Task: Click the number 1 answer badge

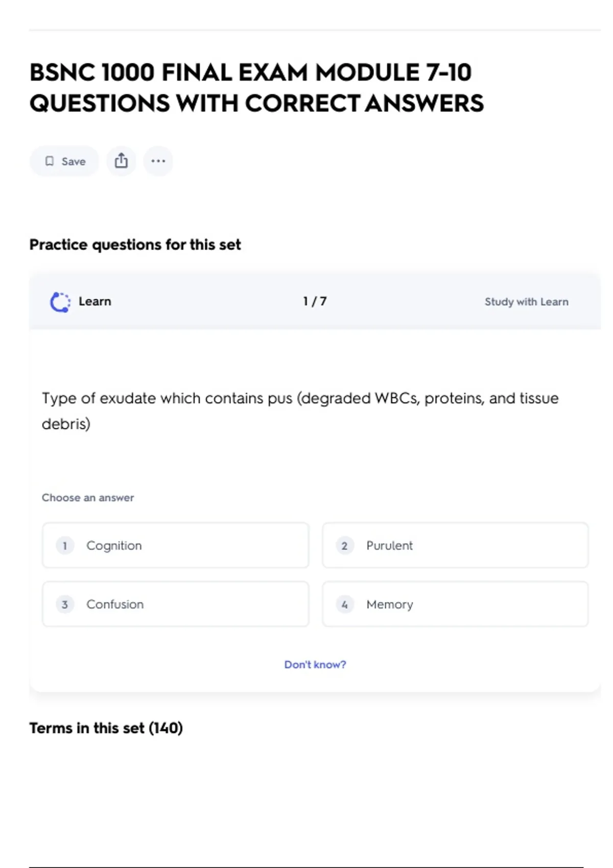Action: (x=65, y=546)
